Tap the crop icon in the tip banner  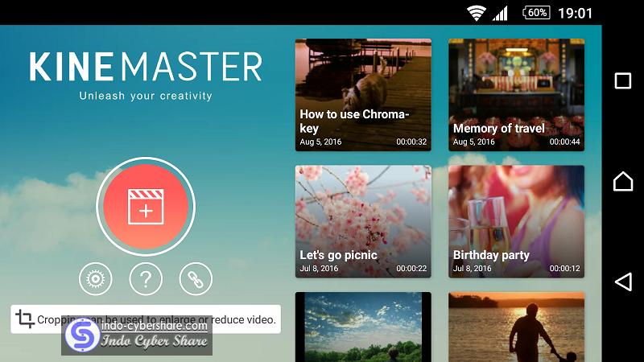pos(25,319)
